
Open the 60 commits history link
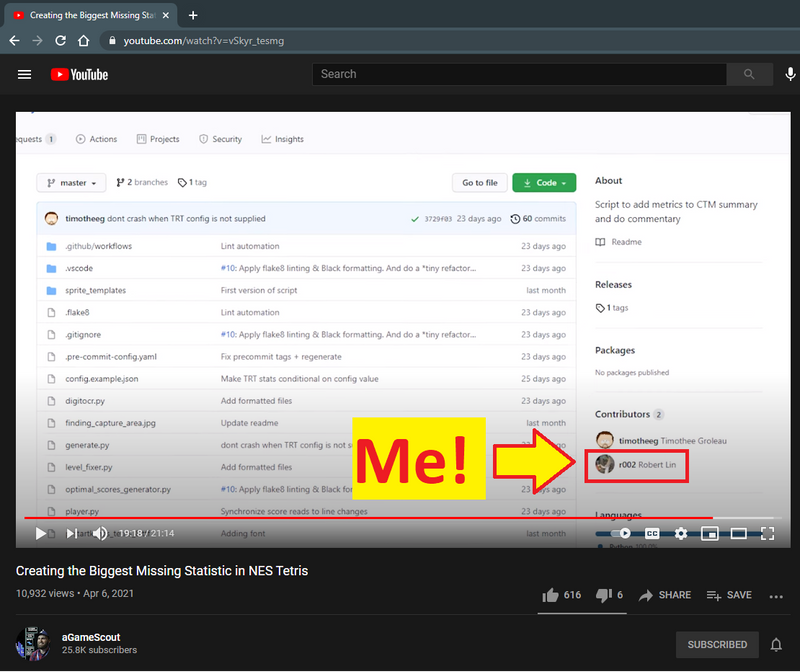[538, 218]
